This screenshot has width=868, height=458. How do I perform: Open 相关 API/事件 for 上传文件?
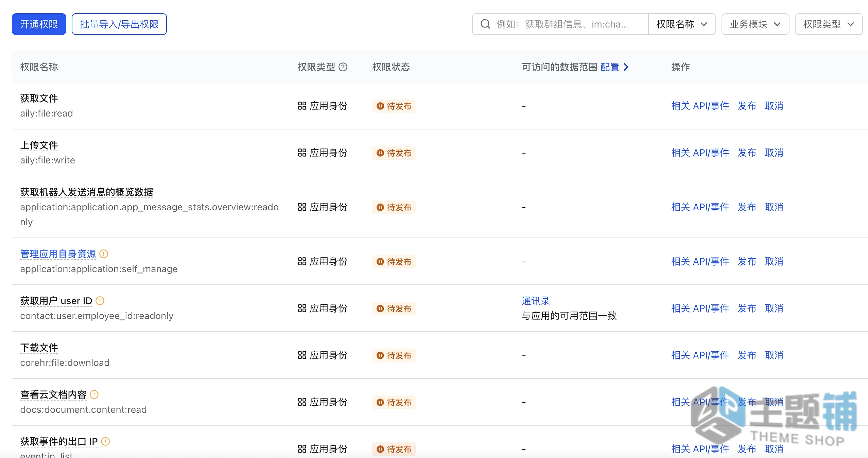[x=700, y=153]
